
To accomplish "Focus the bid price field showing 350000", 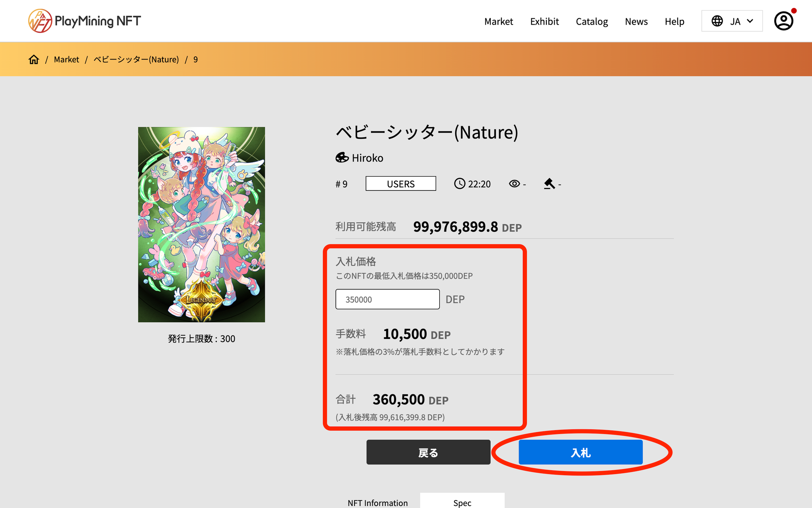I will pos(387,299).
